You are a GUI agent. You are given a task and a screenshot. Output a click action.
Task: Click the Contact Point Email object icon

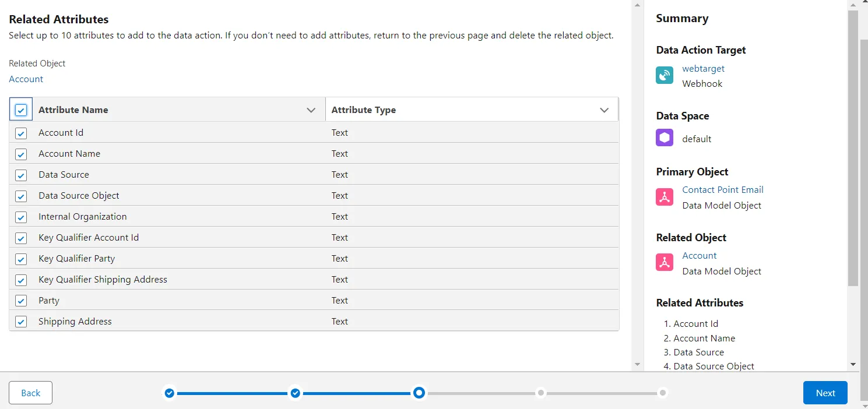665,198
